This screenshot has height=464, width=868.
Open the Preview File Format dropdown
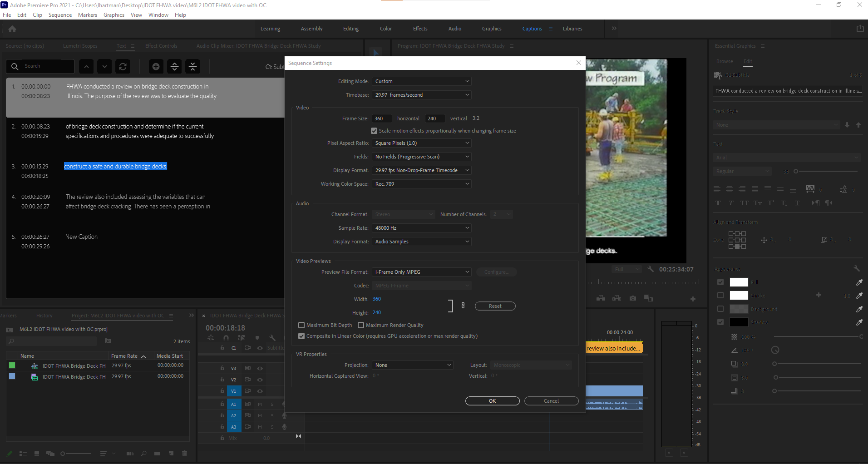(x=421, y=271)
